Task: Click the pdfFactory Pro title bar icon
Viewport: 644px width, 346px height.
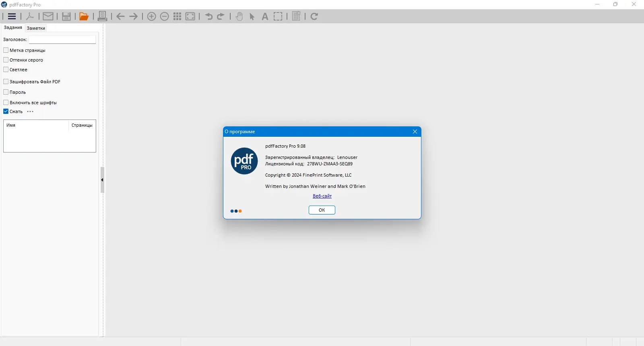Action: coord(4,4)
